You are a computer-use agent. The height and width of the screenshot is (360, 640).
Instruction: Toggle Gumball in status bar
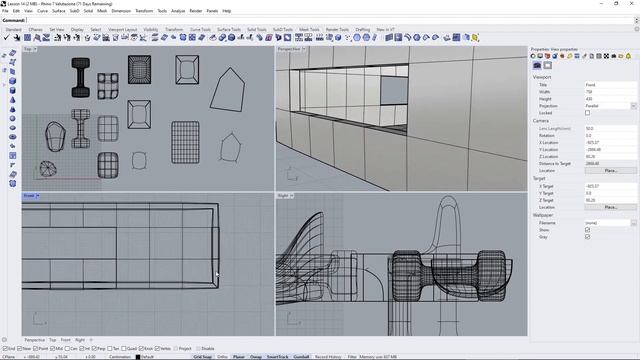(301, 357)
